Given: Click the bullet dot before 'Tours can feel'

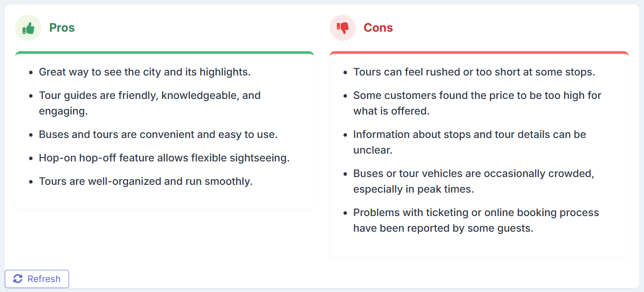Looking at the screenshot, I should tap(345, 72).
